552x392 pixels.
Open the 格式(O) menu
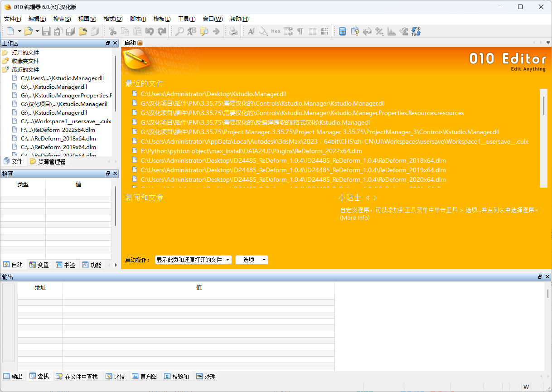click(113, 19)
